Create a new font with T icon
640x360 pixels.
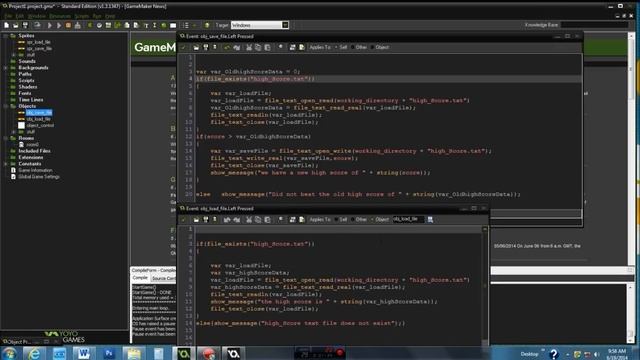pyautogui.click(x=146, y=25)
